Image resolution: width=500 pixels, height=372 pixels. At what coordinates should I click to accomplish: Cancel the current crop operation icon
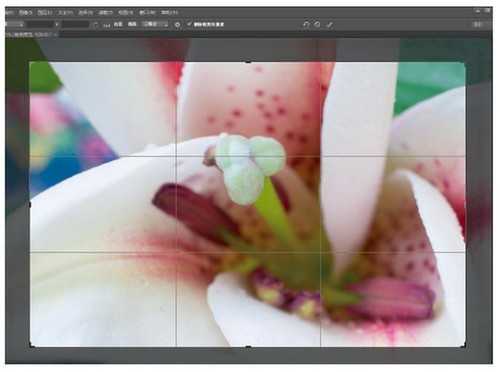318,24
